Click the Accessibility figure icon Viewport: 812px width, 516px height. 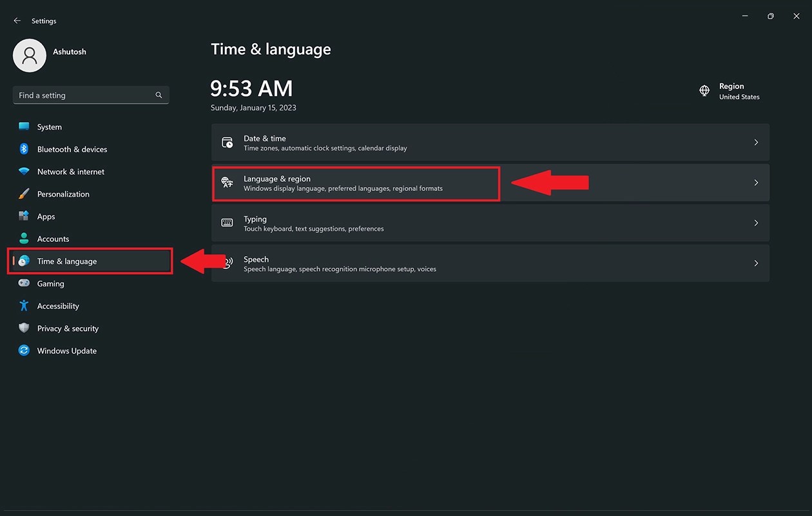[x=24, y=306]
